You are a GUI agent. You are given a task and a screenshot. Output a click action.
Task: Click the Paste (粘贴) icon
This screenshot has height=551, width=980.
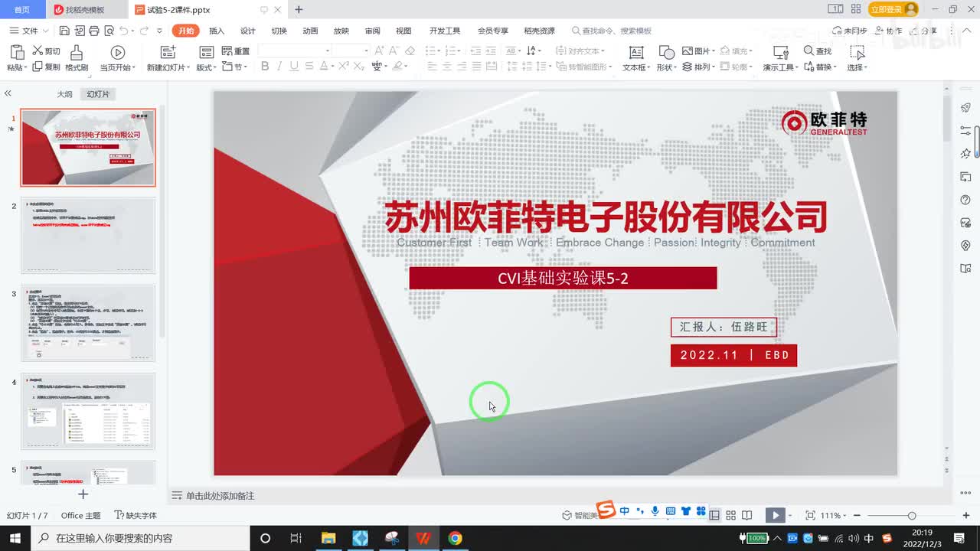coord(16,52)
